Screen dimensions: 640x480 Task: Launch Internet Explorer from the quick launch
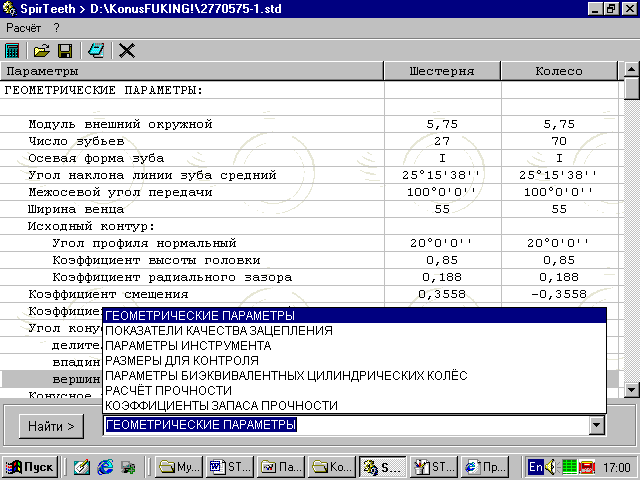105,466
